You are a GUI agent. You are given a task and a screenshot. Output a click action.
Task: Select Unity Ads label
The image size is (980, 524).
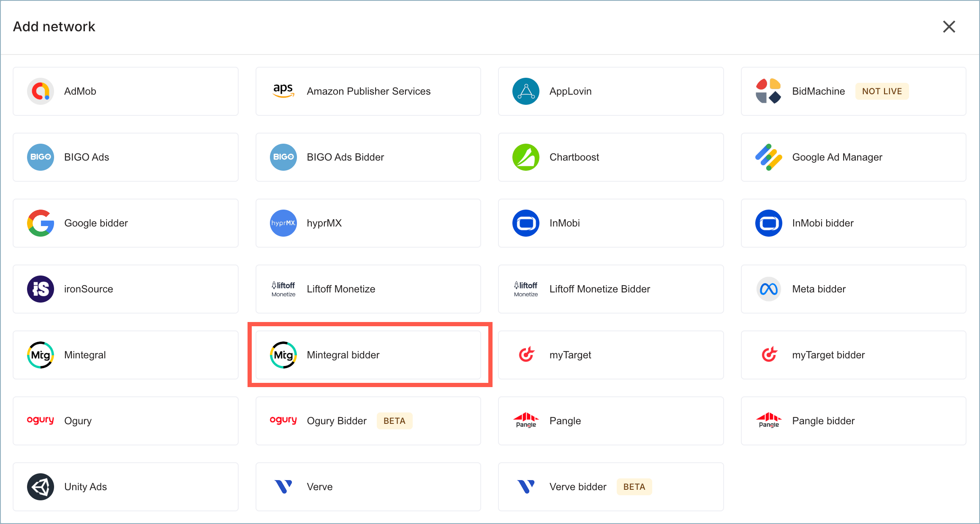[x=85, y=487]
